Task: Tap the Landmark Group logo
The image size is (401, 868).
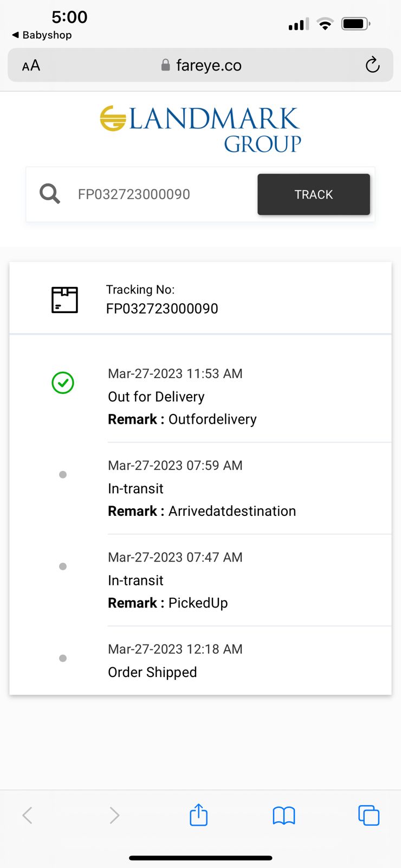Action: (x=200, y=129)
